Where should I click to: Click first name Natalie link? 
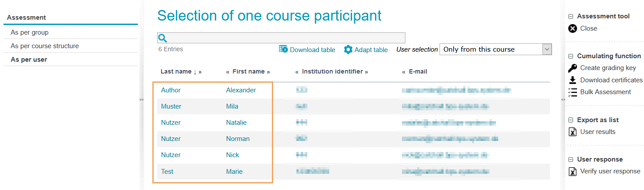[236, 123]
